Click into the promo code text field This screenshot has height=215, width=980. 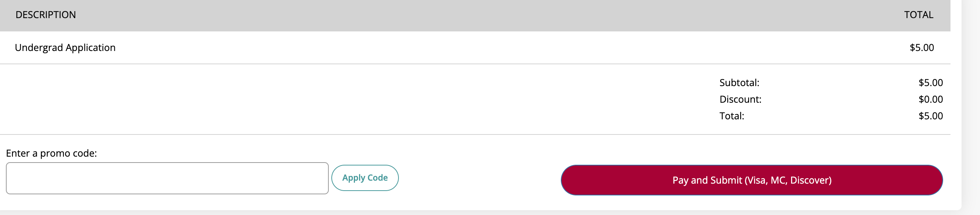[167, 178]
